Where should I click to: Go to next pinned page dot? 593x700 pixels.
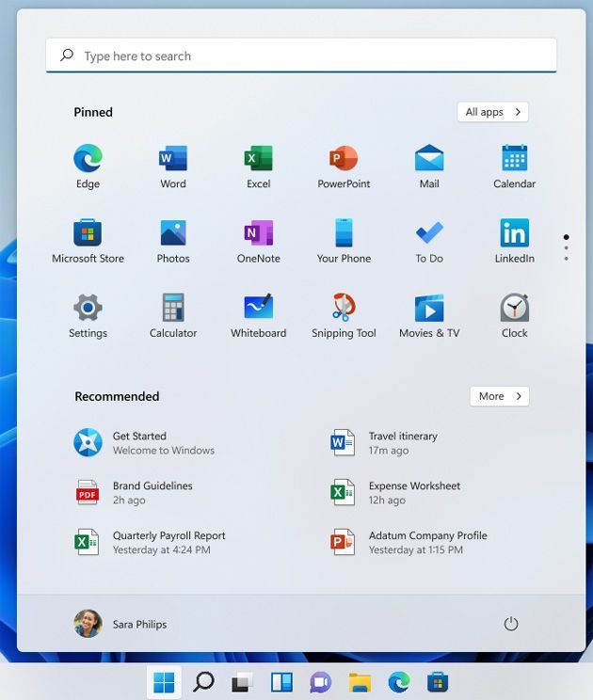(566, 248)
